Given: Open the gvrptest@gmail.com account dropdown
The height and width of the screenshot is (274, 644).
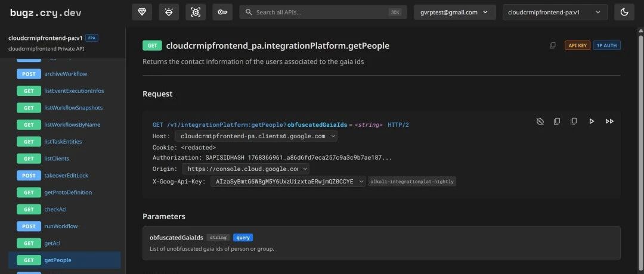Looking at the screenshot, I should (454, 13).
